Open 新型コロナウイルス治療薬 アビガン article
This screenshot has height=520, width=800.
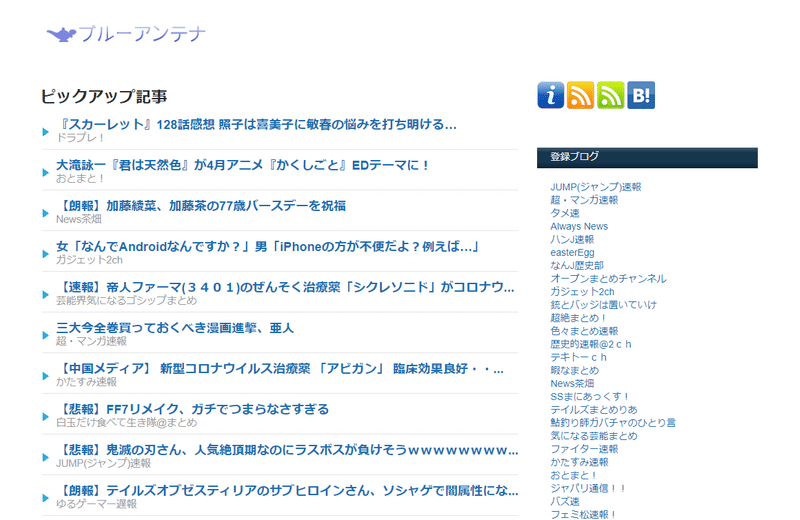pyautogui.click(x=280, y=368)
